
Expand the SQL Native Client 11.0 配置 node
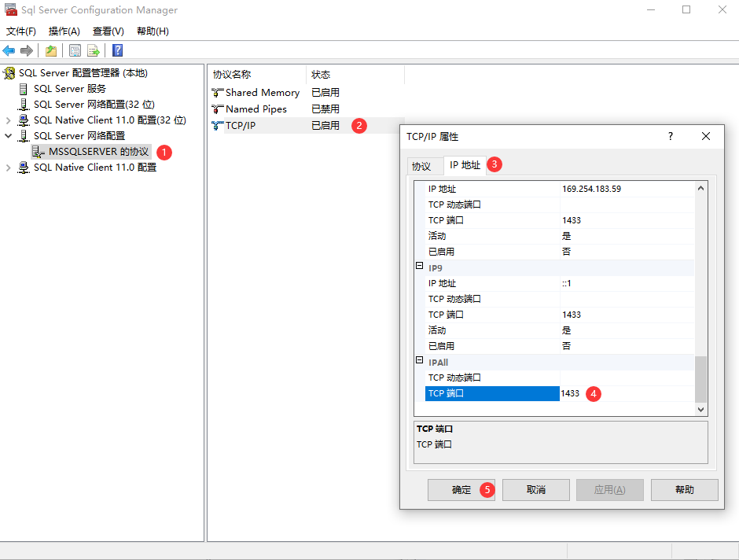(8, 167)
